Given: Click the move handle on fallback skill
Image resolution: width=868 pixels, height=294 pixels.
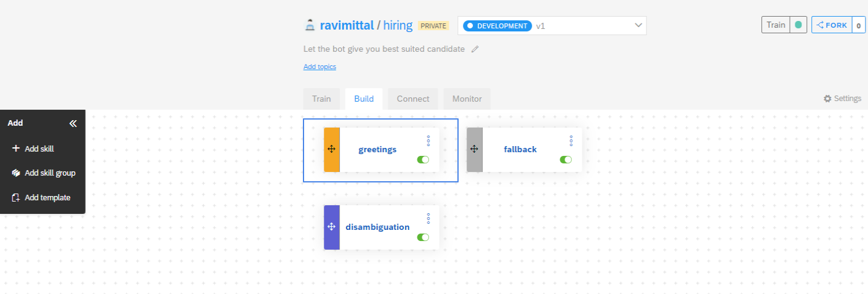Looking at the screenshot, I should pos(474,149).
